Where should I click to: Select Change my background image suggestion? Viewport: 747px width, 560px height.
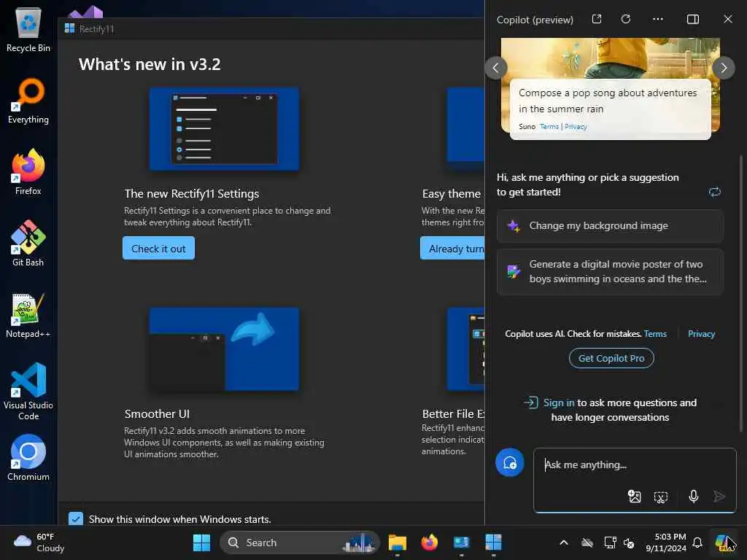[x=610, y=226]
